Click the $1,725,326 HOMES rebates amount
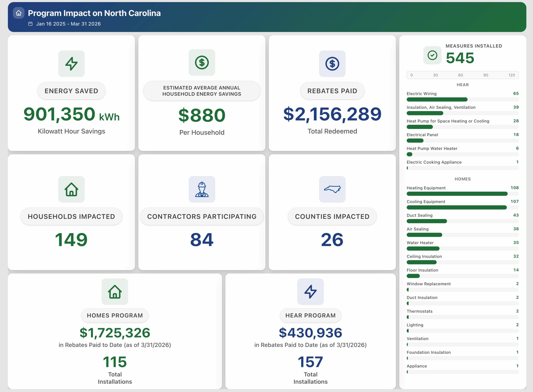The height and width of the screenshot is (392, 533). (x=115, y=332)
